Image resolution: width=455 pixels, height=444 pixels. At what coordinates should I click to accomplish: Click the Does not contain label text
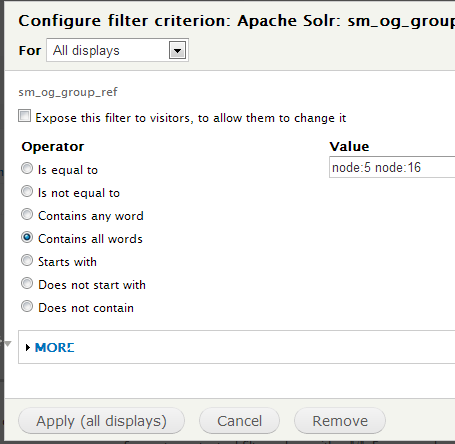click(86, 308)
